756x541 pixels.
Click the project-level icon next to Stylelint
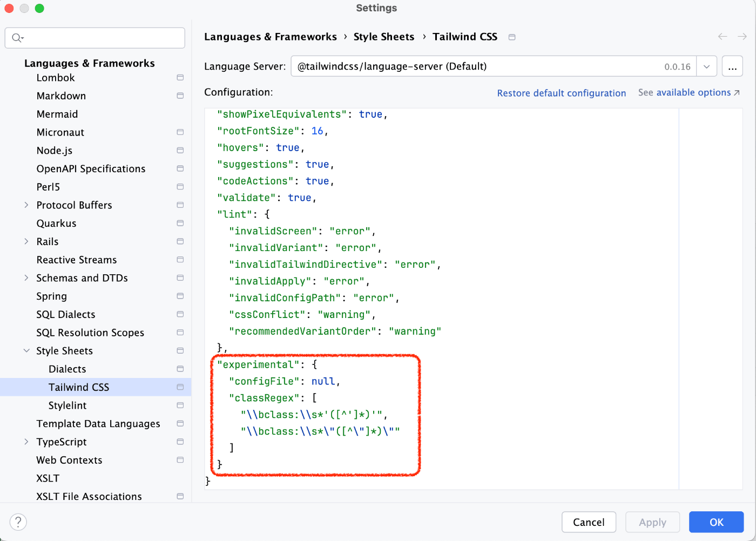pos(180,405)
